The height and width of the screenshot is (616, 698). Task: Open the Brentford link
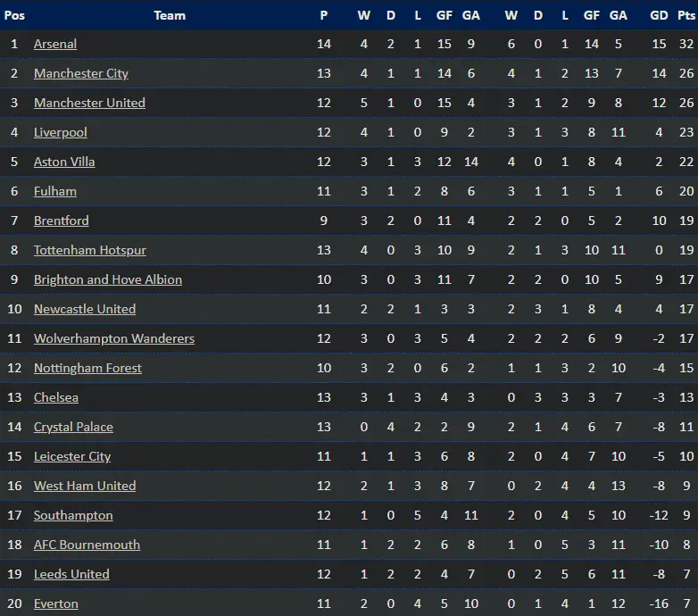coord(62,221)
